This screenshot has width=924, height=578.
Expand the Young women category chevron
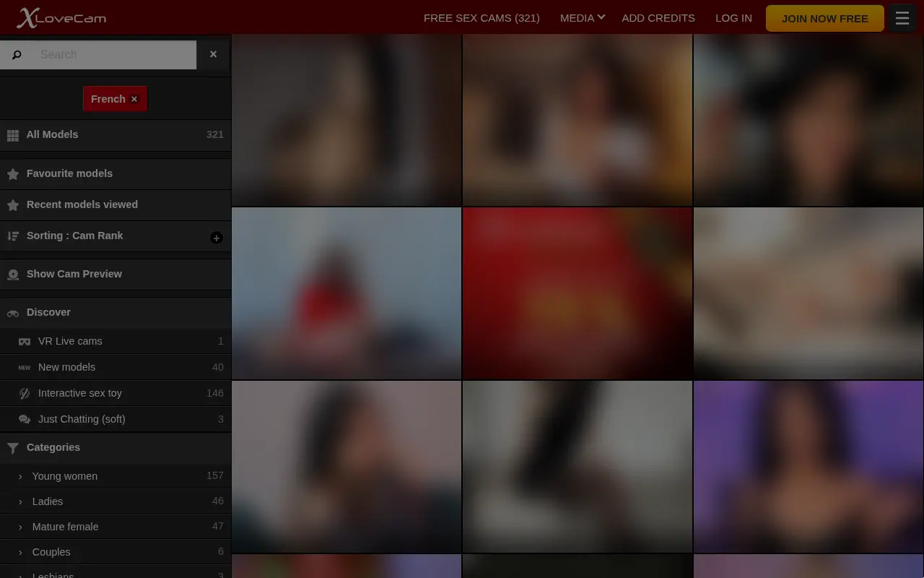coord(20,476)
